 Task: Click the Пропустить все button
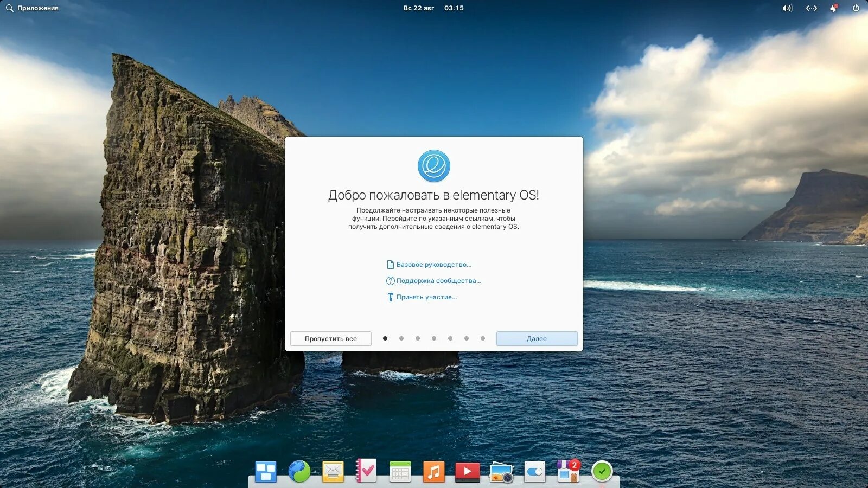(x=331, y=338)
